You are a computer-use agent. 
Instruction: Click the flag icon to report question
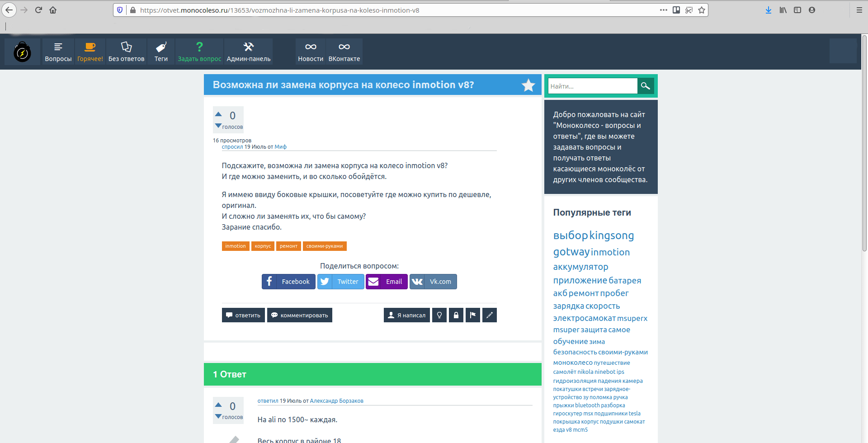pyautogui.click(x=472, y=315)
